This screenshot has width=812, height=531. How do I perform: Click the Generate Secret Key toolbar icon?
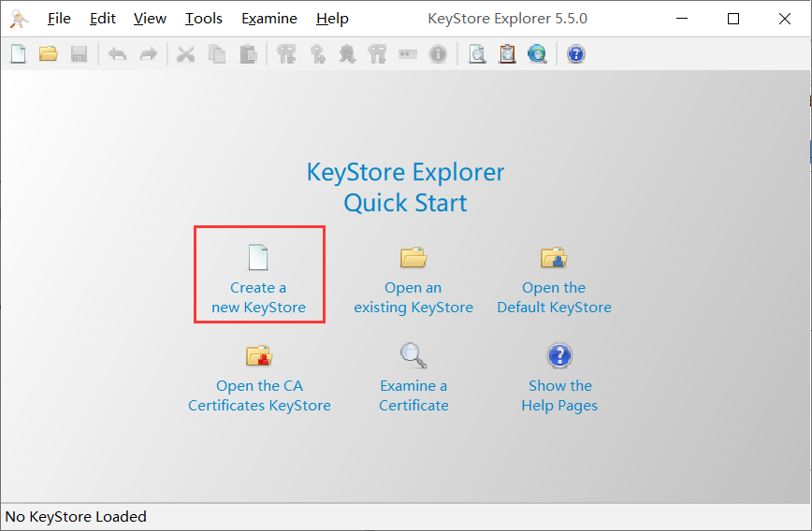317,54
